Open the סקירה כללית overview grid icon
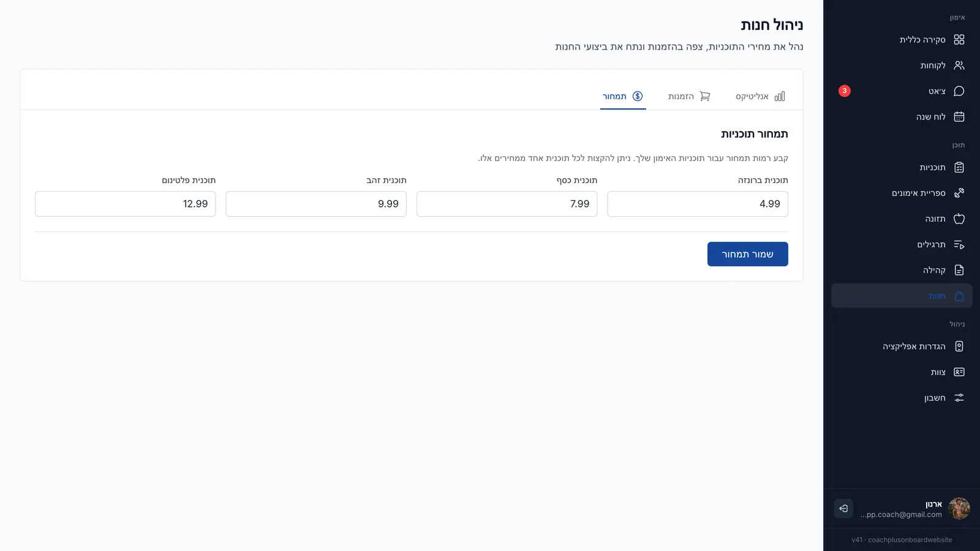 959,40
